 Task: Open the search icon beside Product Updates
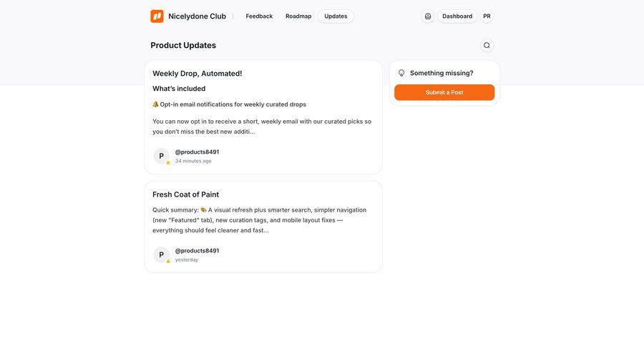click(x=487, y=45)
